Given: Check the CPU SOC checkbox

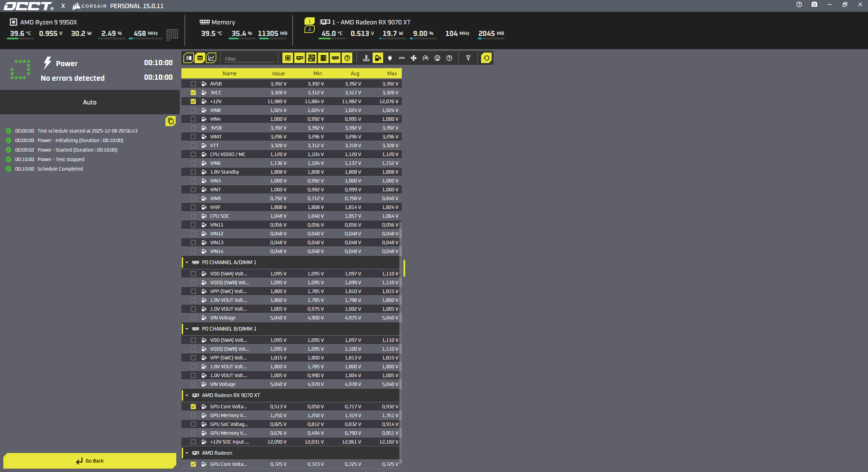Looking at the screenshot, I should pyautogui.click(x=193, y=216).
